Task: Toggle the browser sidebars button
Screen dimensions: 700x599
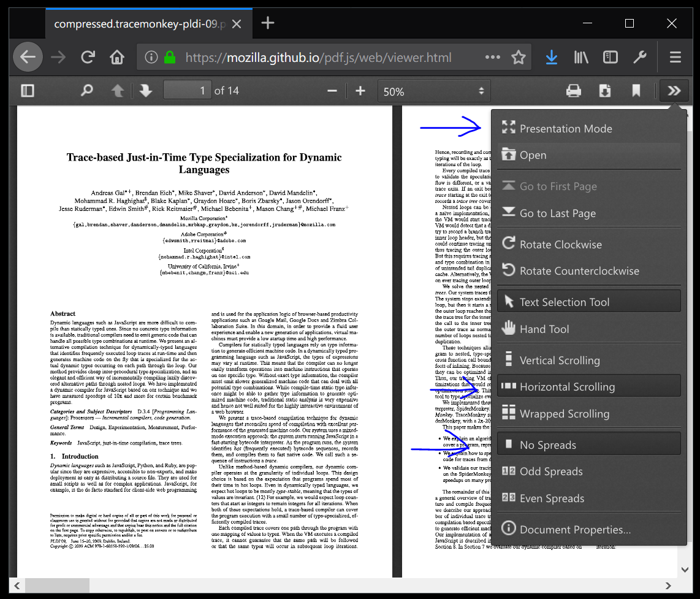Action: click(x=611, y=57)
